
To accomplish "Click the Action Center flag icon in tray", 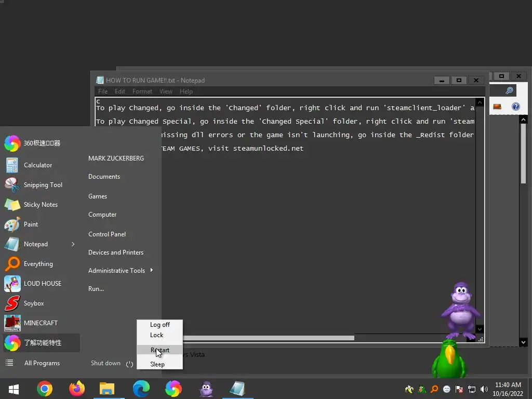I will tap(459, 389).
